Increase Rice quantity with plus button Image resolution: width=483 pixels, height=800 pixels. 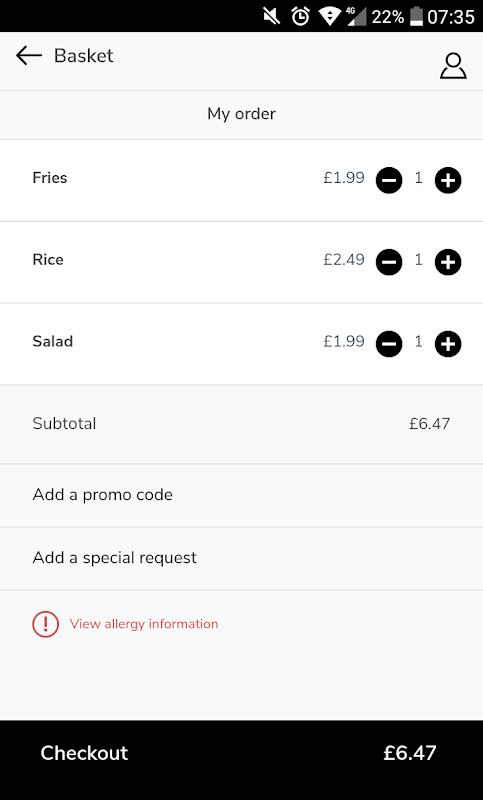[448, 262]
